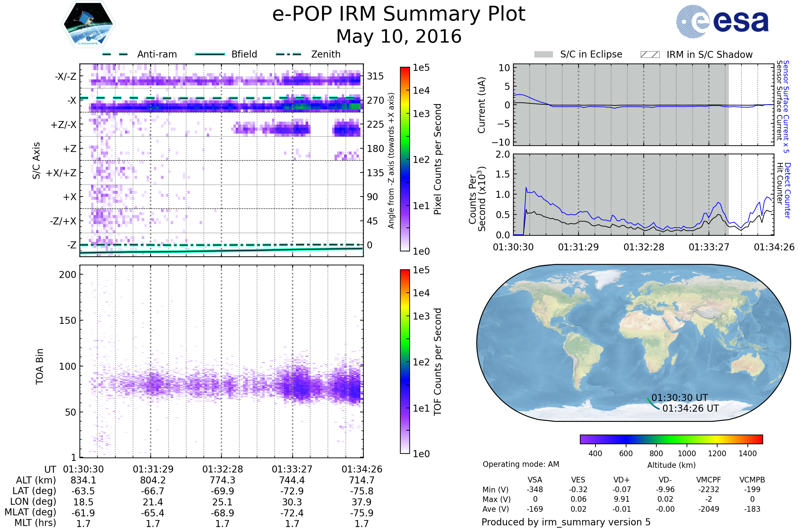Click the 01:30:30 UT label on map

click(x=680, y=398)
